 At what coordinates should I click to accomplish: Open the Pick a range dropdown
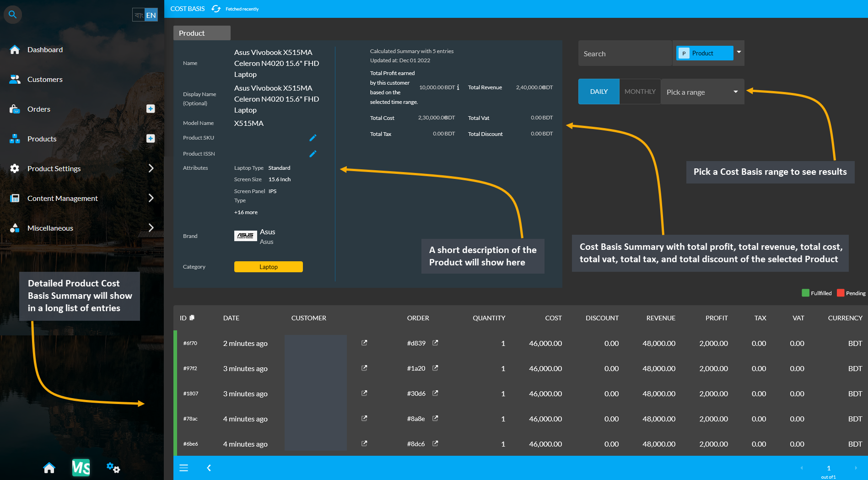tap(702, 92)
